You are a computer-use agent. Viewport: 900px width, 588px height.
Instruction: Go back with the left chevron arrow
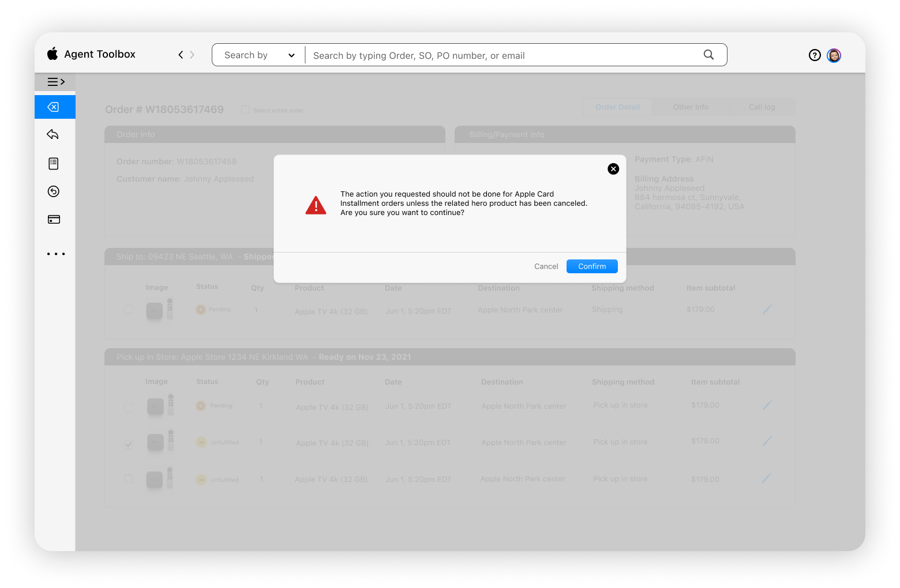pyautogui.click(x=181, y=55)
